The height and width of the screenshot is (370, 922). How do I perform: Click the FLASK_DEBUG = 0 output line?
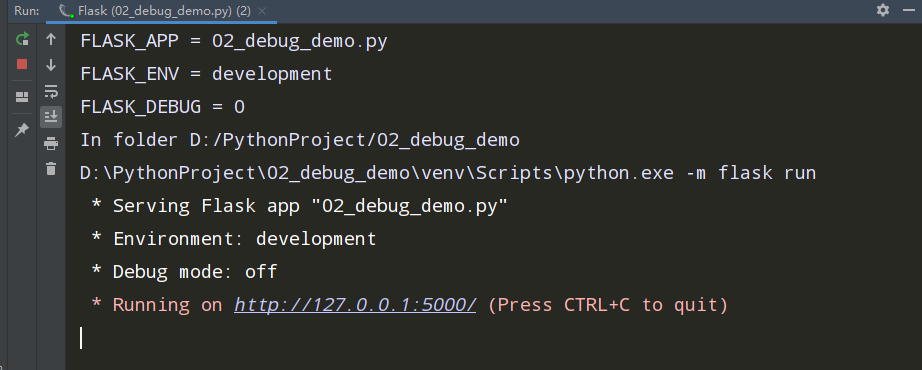coord(162,107)
